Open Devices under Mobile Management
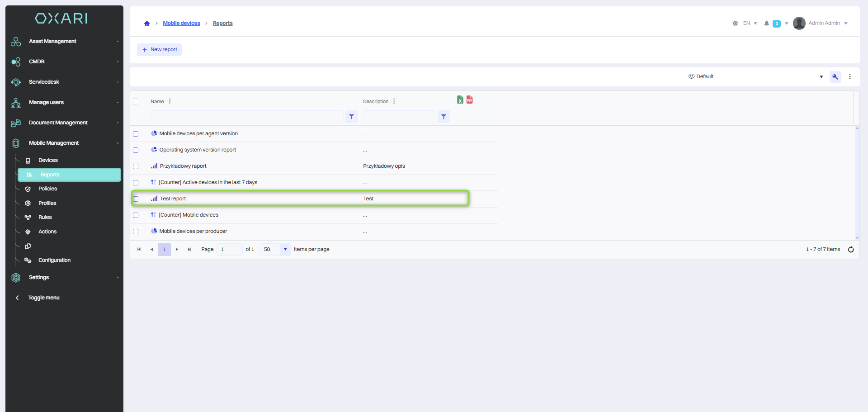 point(48,160)
